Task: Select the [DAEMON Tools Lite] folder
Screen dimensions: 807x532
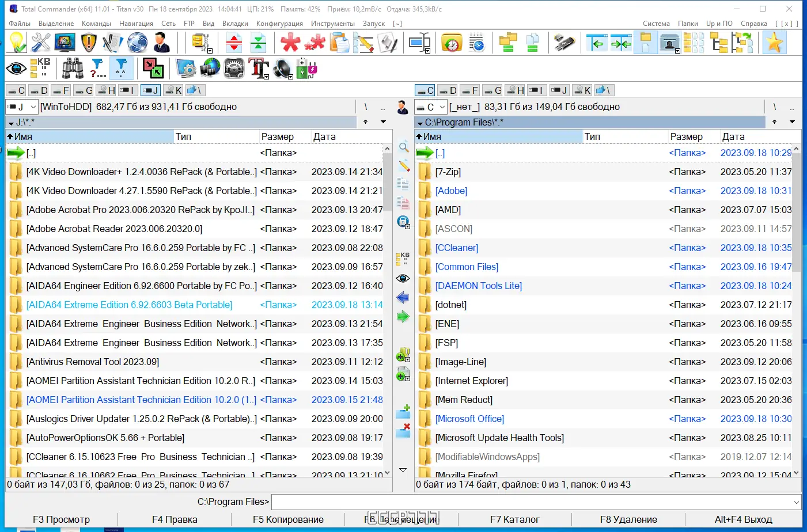Action: pyautogui.click(x=479, y=286)
